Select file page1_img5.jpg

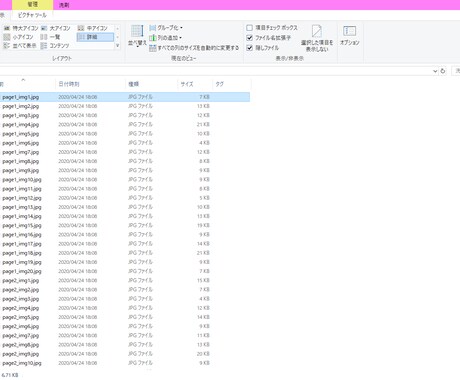pyautogui.click(x=125, y=134)
